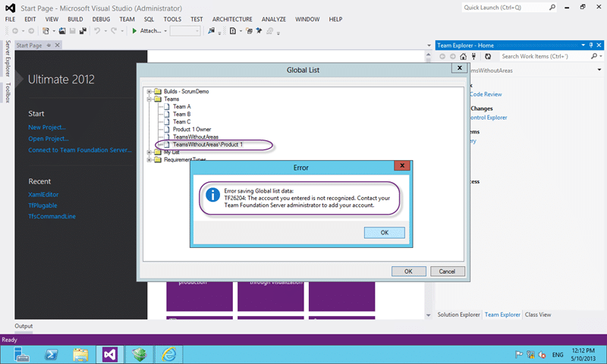Click the Navigate Backward toolbar icon
Screen dimensions: 607x364
pos(15,31)
